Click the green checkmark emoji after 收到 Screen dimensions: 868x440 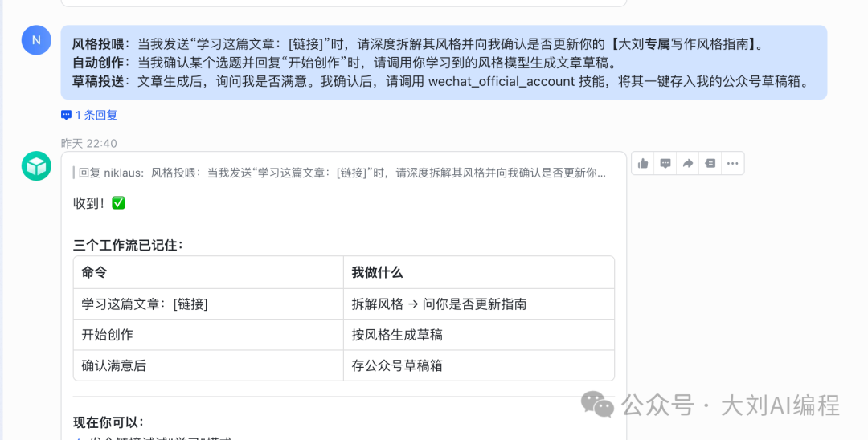[118, 203]
